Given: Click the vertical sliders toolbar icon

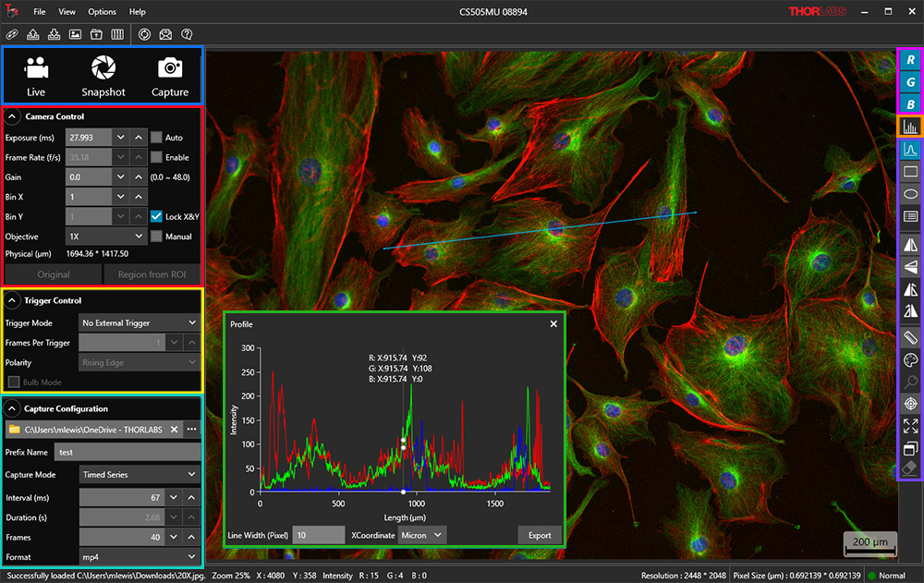Looking at the screenshot, I should pyautogui.click(x=118, y=34).
